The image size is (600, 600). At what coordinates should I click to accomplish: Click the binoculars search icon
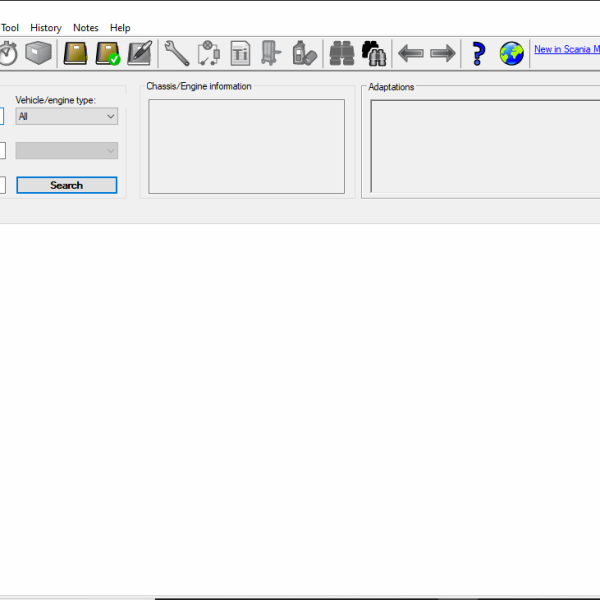click(342, 53)
